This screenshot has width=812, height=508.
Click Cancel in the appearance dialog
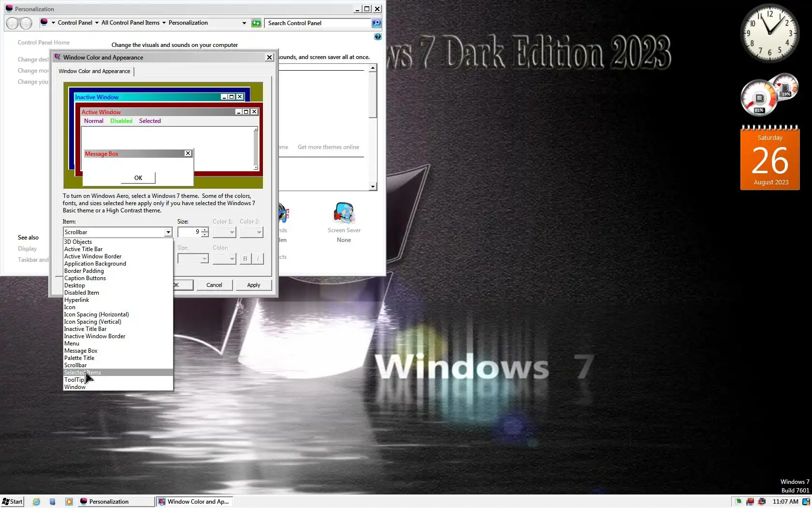point(214,285)
